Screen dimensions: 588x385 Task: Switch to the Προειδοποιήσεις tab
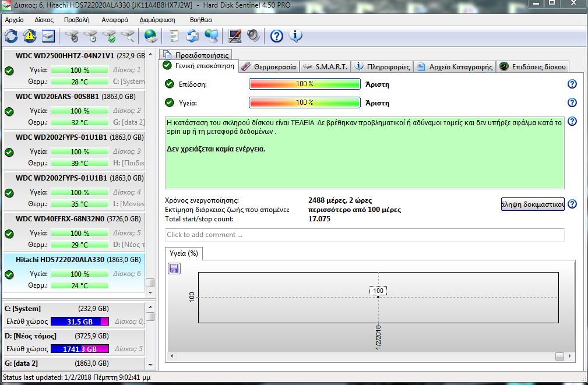point(196,55)
